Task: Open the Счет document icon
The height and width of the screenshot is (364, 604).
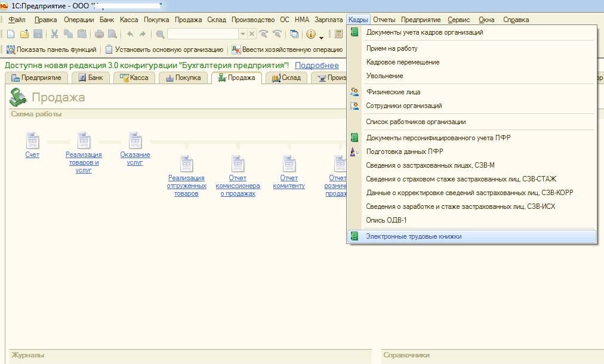Action: 32,141
